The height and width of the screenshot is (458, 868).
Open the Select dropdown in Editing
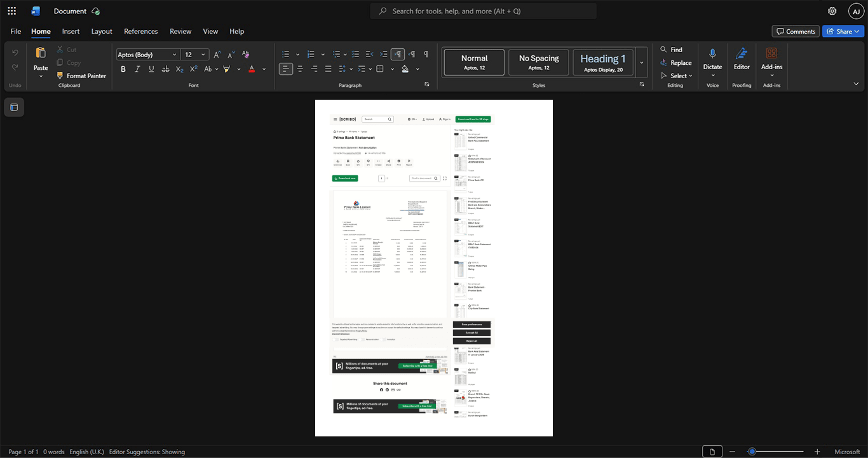point(677,76)
